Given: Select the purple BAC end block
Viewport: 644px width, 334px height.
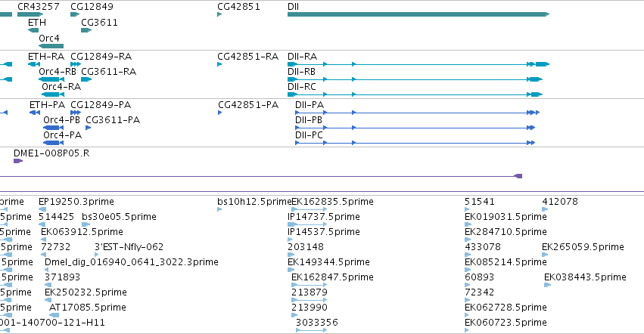Looking at the screenshot, I should (518, 176).
